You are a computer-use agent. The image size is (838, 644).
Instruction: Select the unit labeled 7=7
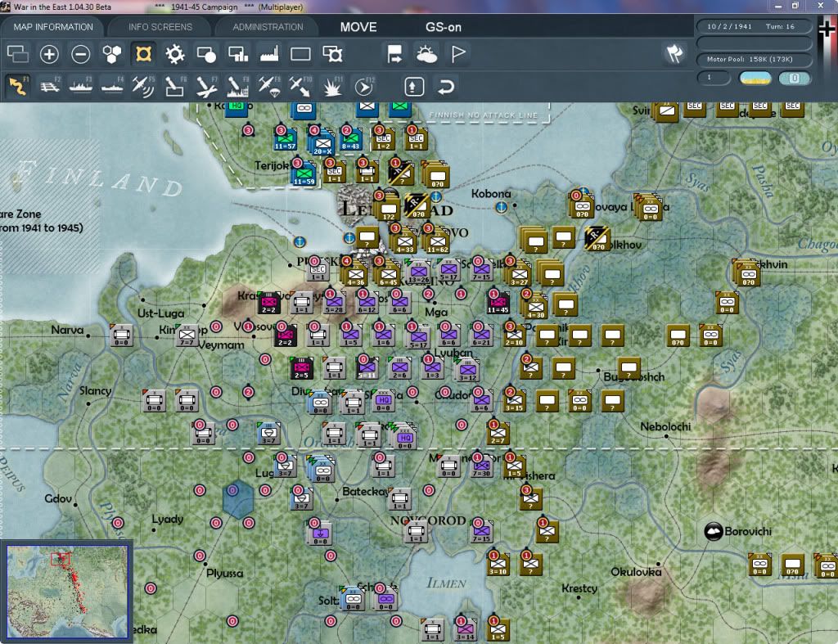pyautogui.click(x=187, y=335)
